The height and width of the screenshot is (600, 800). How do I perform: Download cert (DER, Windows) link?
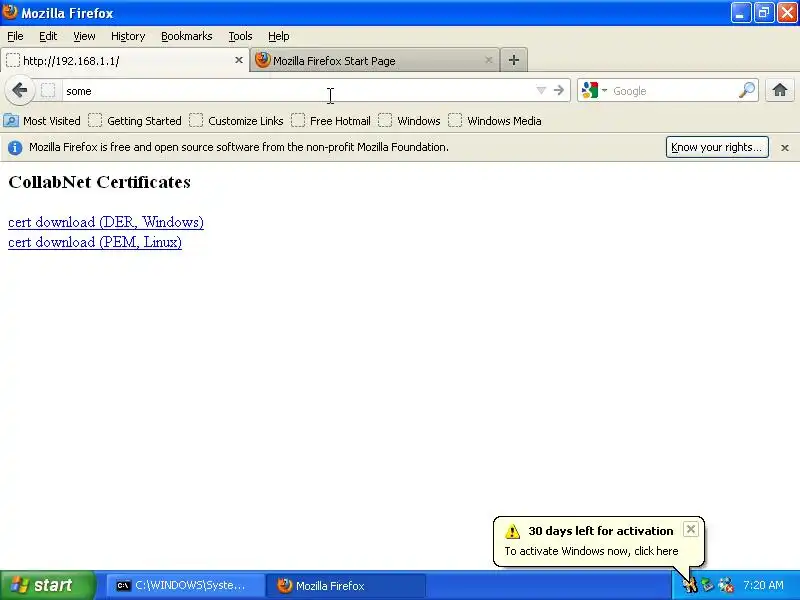(106, 222)
